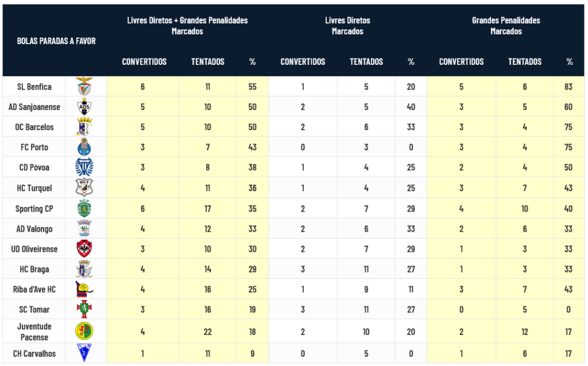Open the HC Braga team name
Viewport: 588px width, 366px height.
click(34, 269)
